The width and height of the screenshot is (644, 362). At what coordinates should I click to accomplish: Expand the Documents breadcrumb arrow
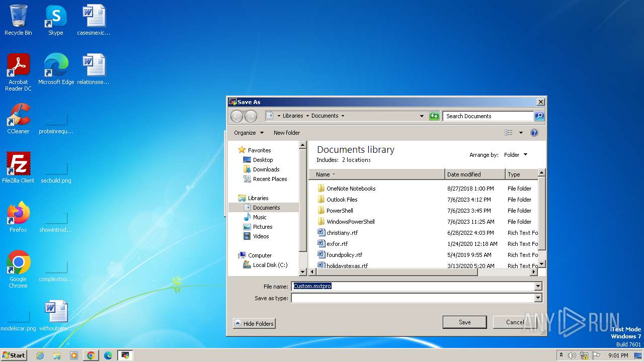pyautogui.click(x=343, y=116)
